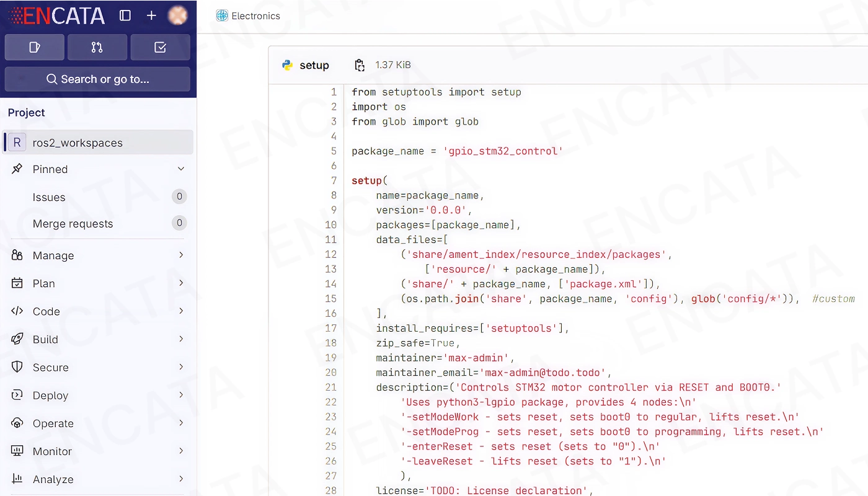Click the version='0.0.0' code line
This screenshot has width=868, height=496.
pyautogui.click(x=424, y=210)
